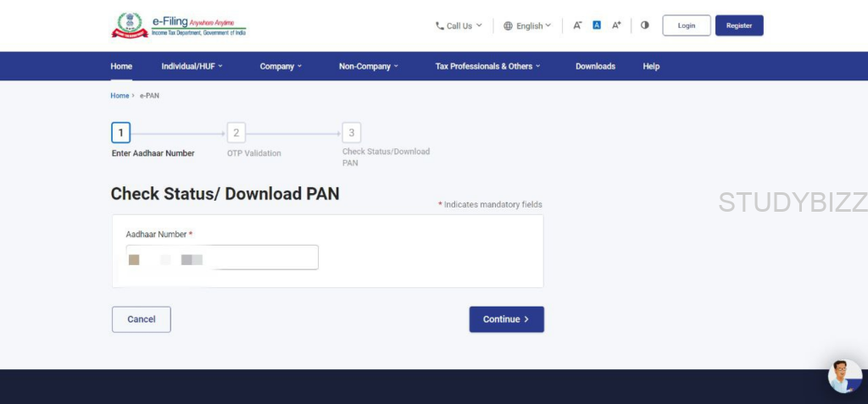Expand Tax Professionals & Others menu
The height and width of the screenshot is (404, 868).
(487, 66)
